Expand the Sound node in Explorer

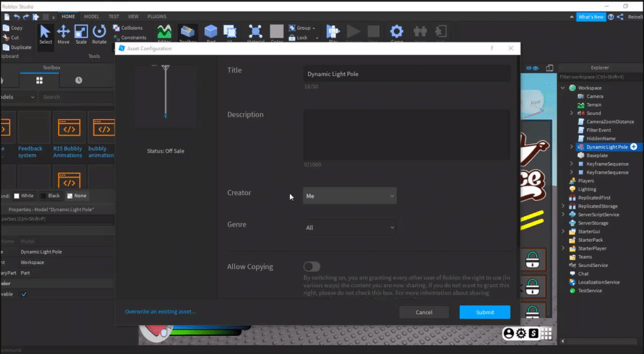coord(571,113)
